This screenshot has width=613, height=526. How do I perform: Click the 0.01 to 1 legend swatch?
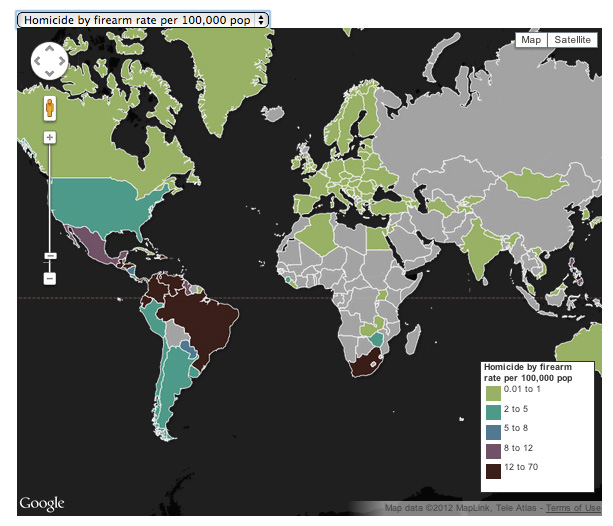(x=493, y=393)
